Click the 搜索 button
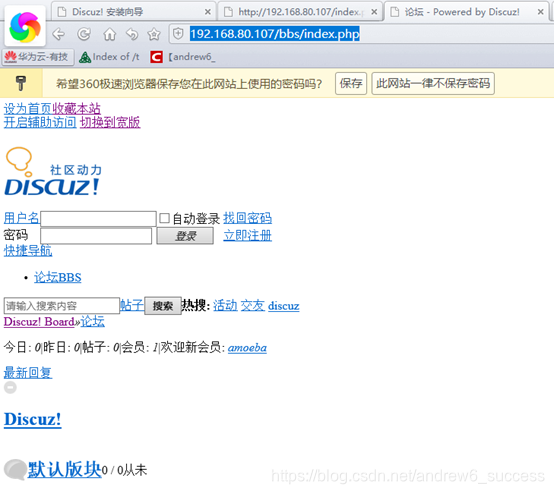Screen dimensions: 554x494 click(163, 306)
